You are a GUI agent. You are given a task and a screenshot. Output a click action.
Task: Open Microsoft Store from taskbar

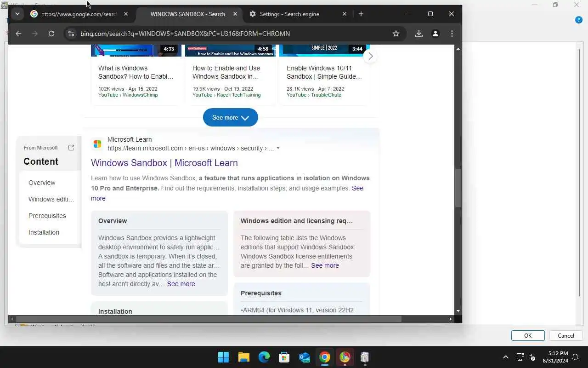[284, 357]
